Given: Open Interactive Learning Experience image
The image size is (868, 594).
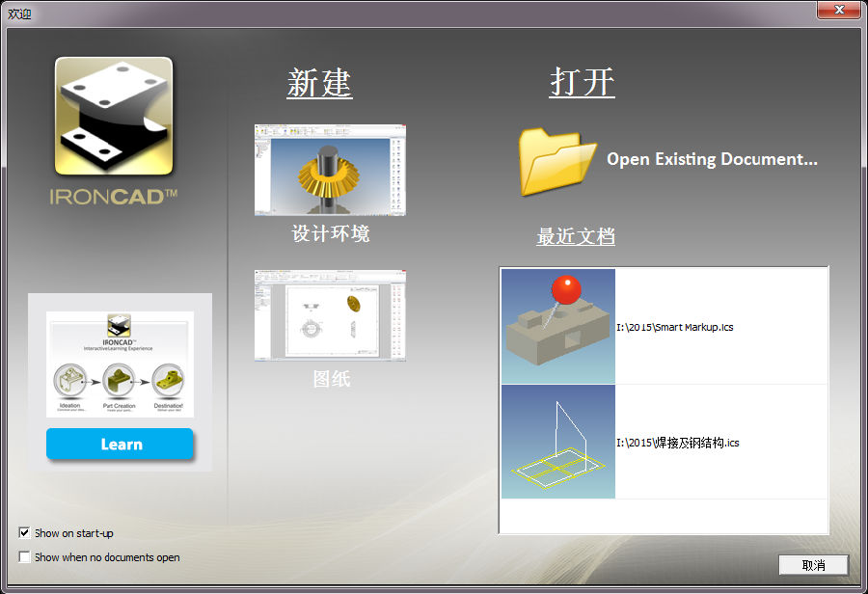Looking at the screenshot, I should click(x=120, y=364).
